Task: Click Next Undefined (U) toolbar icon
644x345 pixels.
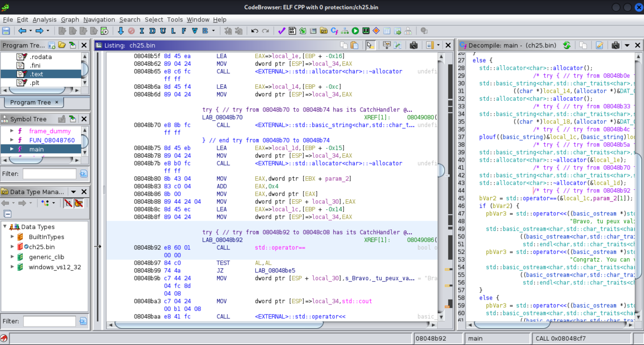Action: coord(163,31)
